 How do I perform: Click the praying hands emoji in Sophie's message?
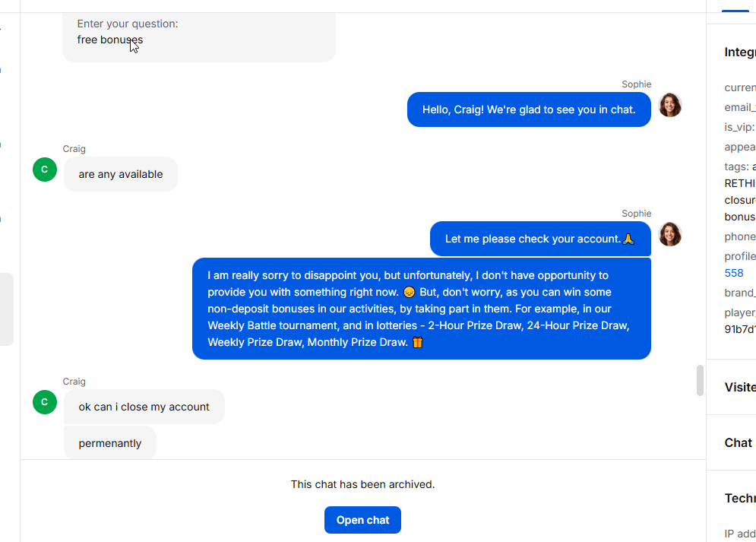(628, 239)
